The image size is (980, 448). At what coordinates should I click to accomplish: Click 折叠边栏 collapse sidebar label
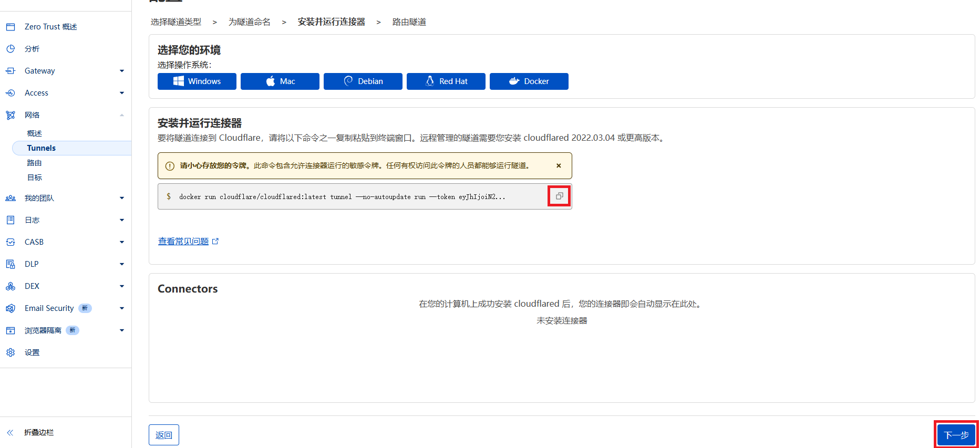point(39,432)
